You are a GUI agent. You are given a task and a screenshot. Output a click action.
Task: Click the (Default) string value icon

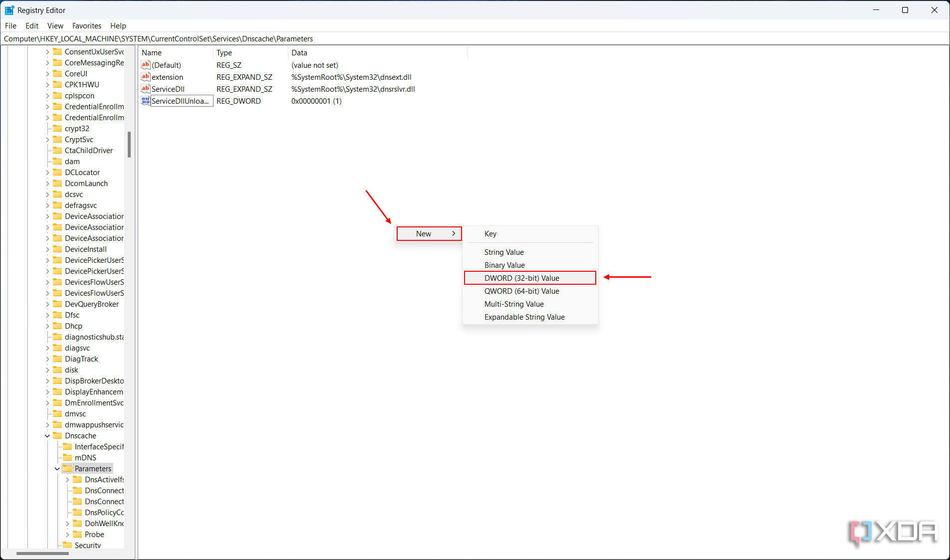coord(146,65)
